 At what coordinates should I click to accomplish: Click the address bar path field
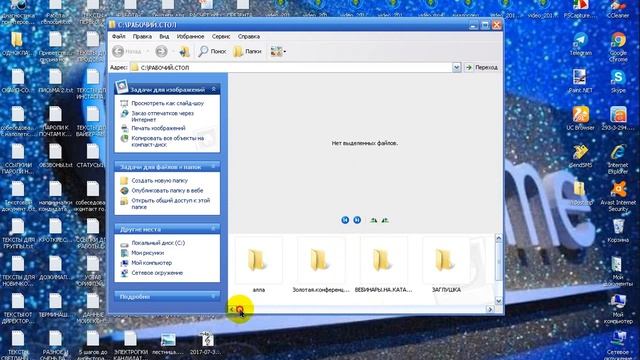pos(291,67)
